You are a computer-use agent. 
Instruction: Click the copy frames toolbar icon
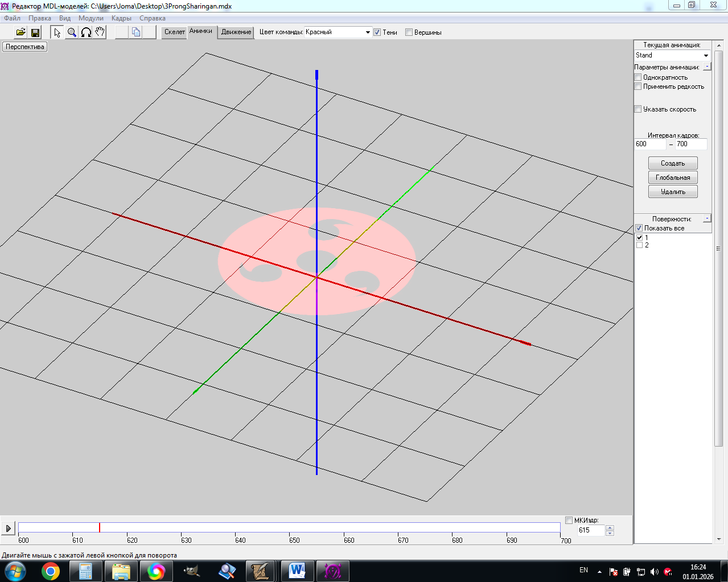pyautogui.click(x=136, y=32)
